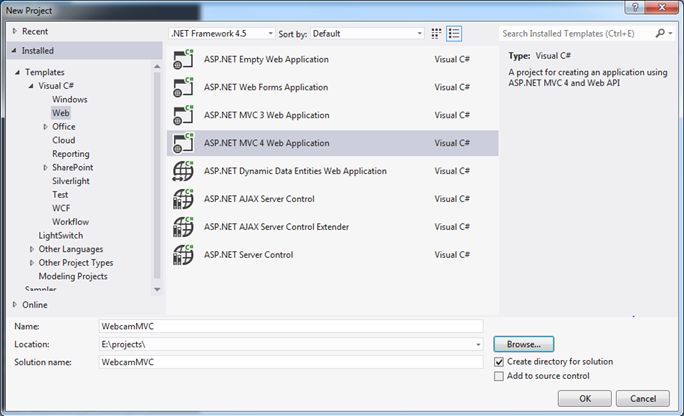
Task: Expand the Online section
Action: pos(14,304)
